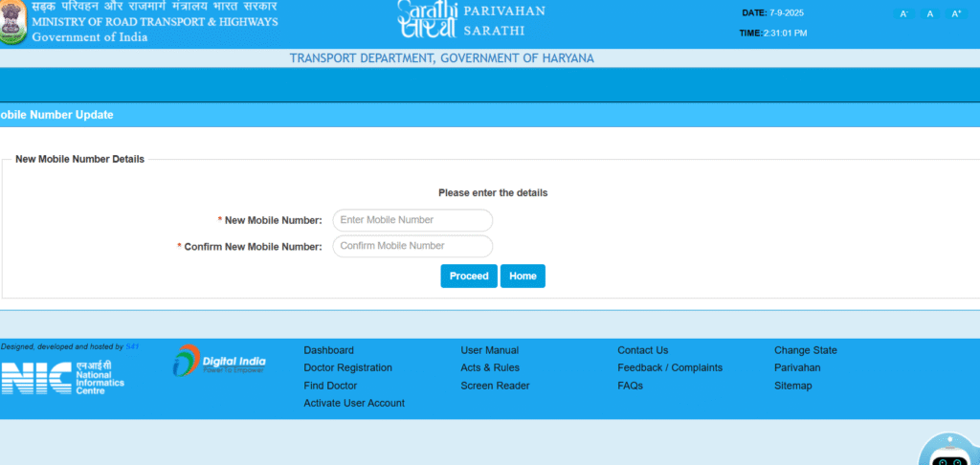Open the Contact Us link
980x465 pixels.
coord(643,350)
